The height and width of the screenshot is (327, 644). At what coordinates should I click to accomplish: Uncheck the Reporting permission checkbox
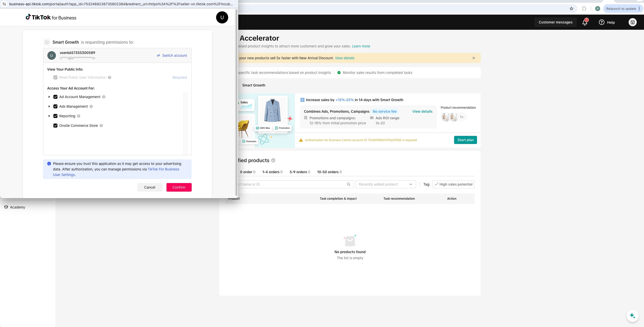55,116
